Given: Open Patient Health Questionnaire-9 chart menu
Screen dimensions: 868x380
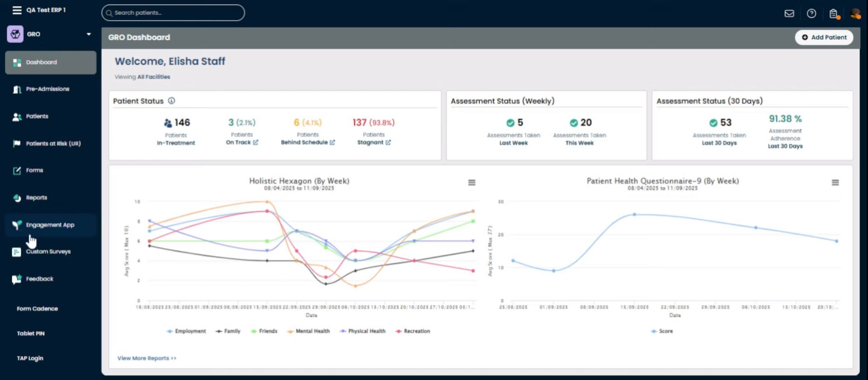Looking at the screenshot, I should point(835,183).
